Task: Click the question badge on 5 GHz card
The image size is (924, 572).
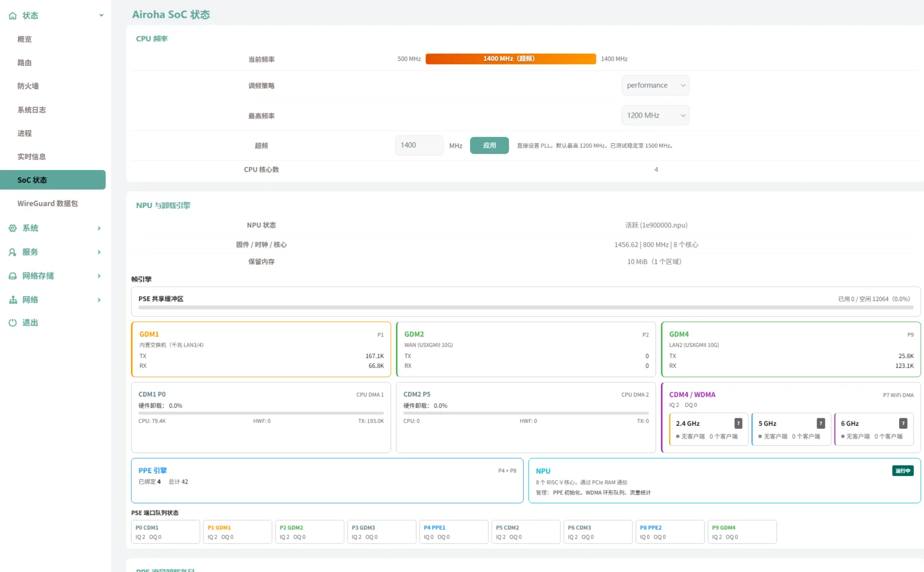Action: 821,424
